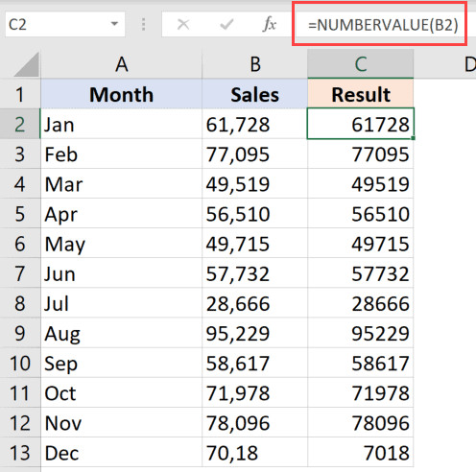This screenshot has height=472, width=476.
Task: Click the Cancel (X) icon in the formula bar
Action: pyautogui.click(x=183, y=24)
